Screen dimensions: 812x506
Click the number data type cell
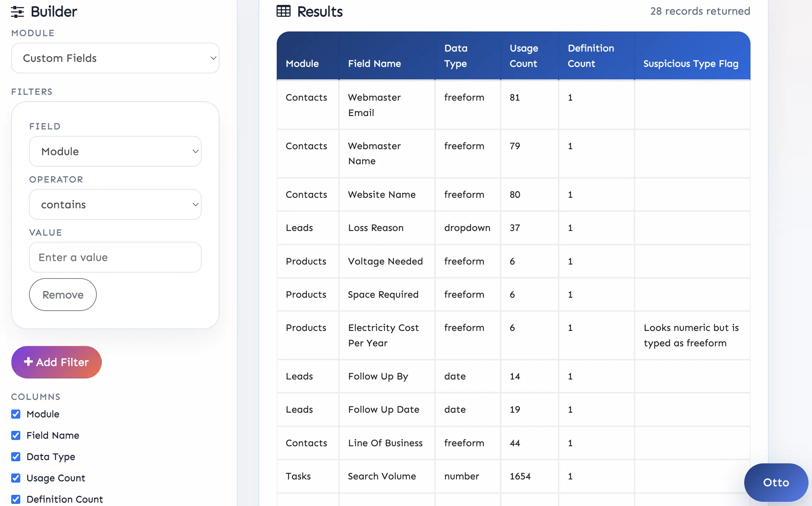point(467,476)
